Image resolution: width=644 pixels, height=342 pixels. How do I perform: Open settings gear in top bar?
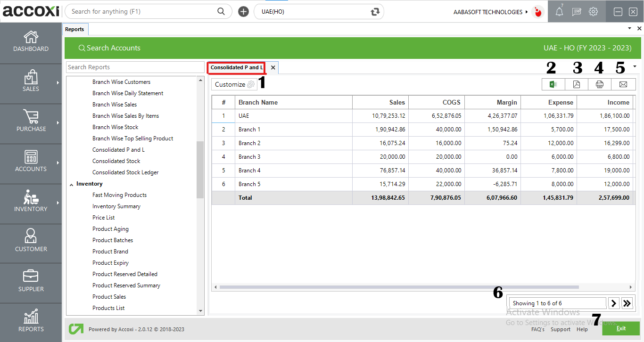pos(593,12)
